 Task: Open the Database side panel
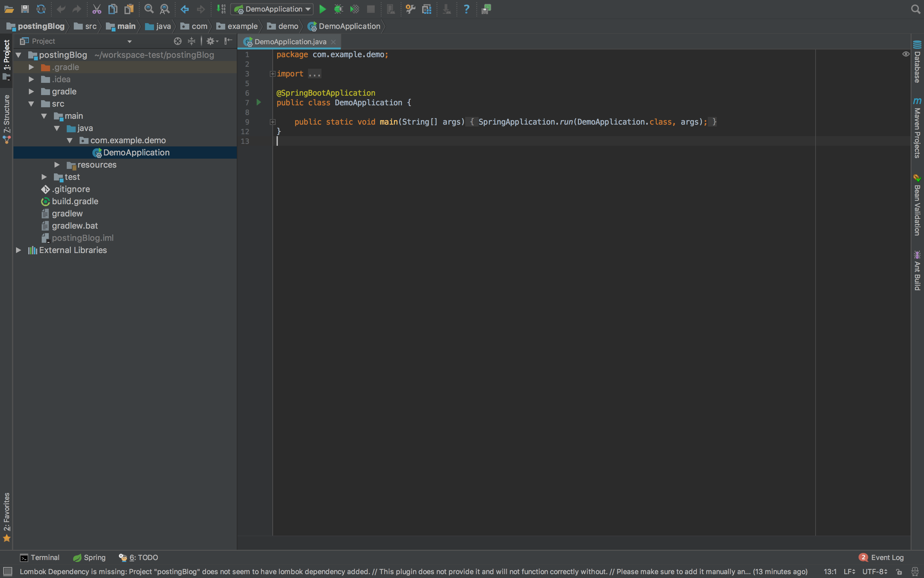917,62
